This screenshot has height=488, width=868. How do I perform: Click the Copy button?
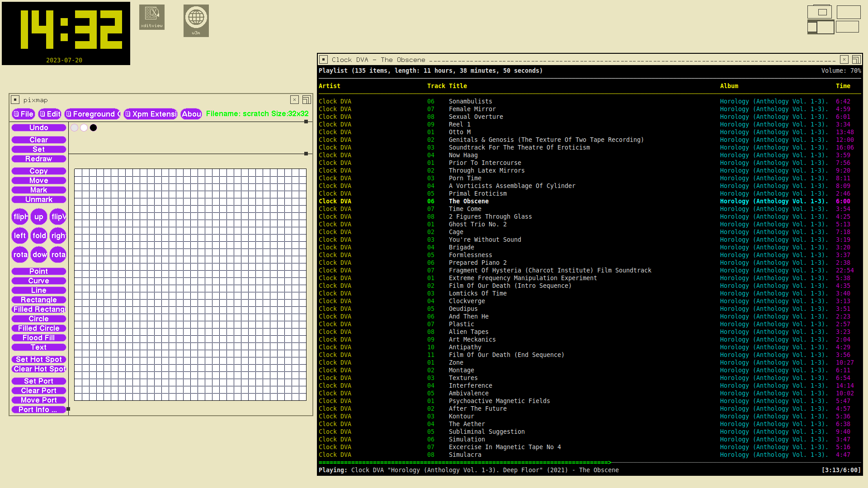point(39,171)
